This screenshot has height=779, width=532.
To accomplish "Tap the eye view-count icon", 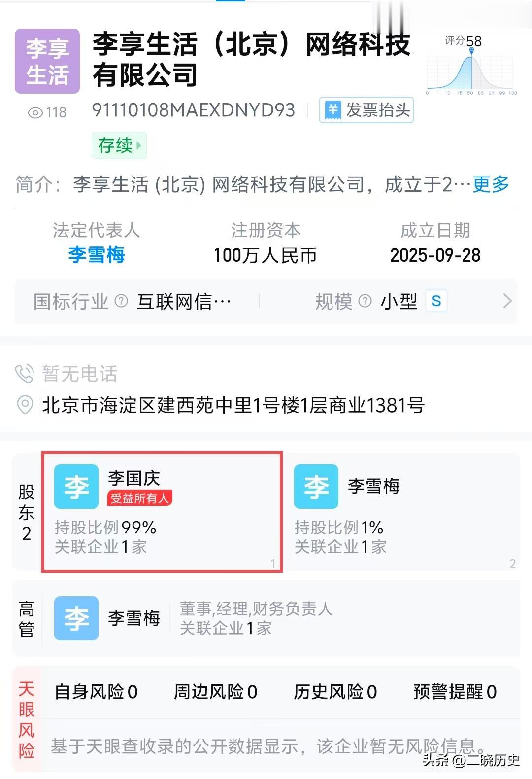I will tap(35, 113).
